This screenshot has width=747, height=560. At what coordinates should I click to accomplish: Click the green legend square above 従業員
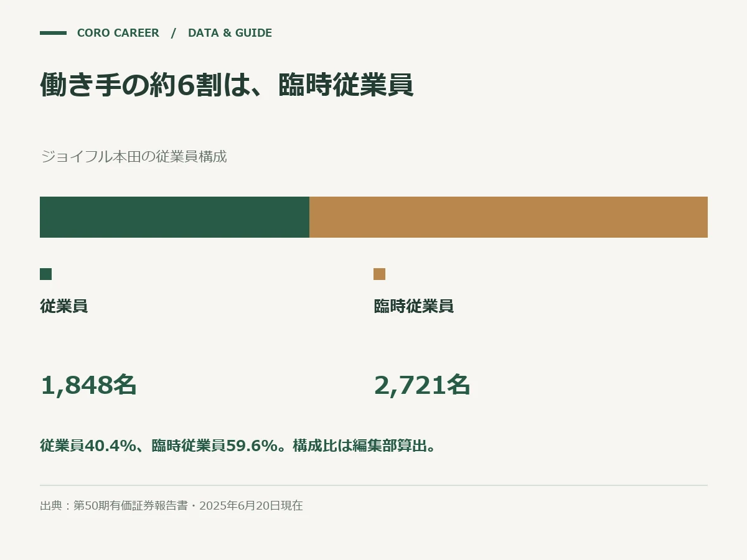pyautogui.click(x=45, y=274)
